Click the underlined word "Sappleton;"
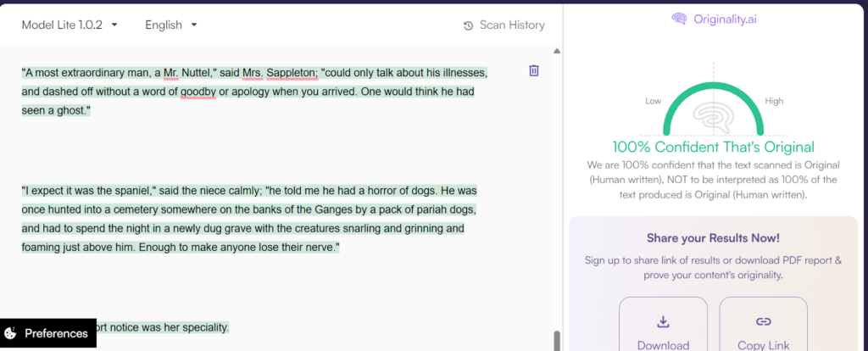 coord(292,73)
